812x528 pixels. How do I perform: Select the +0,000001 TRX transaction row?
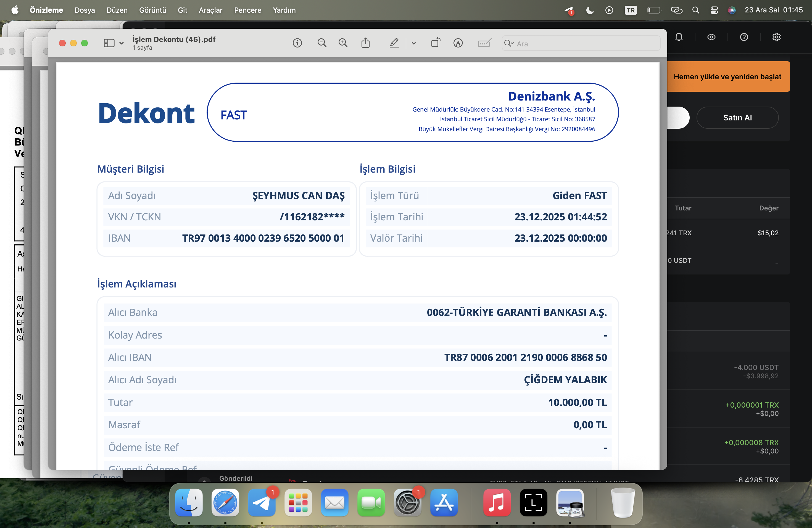click(728, 409)
